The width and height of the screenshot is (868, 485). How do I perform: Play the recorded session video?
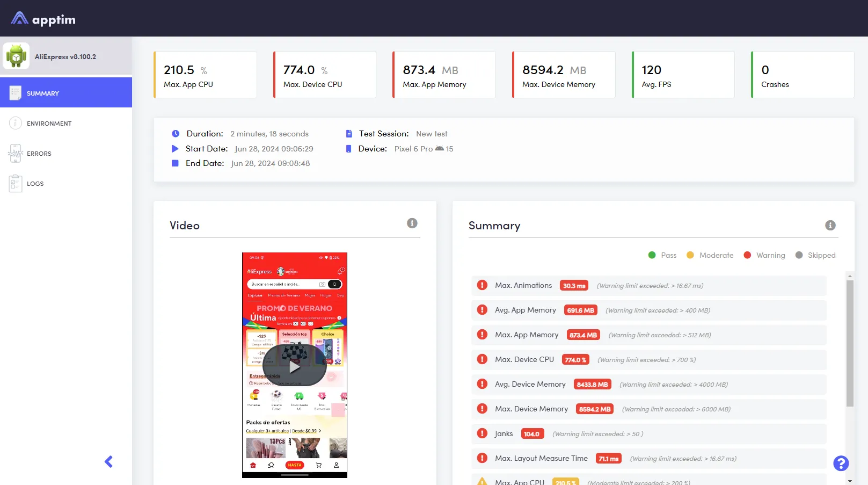point(294,366)
